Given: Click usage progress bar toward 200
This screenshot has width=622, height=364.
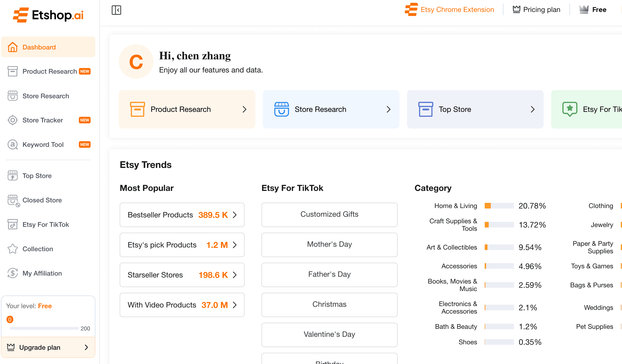Looking at the screenshot, I should [44, 328].
